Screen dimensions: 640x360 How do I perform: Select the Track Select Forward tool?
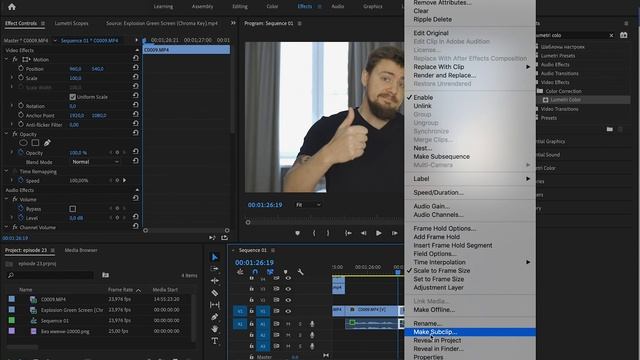[x=215, y=269]
